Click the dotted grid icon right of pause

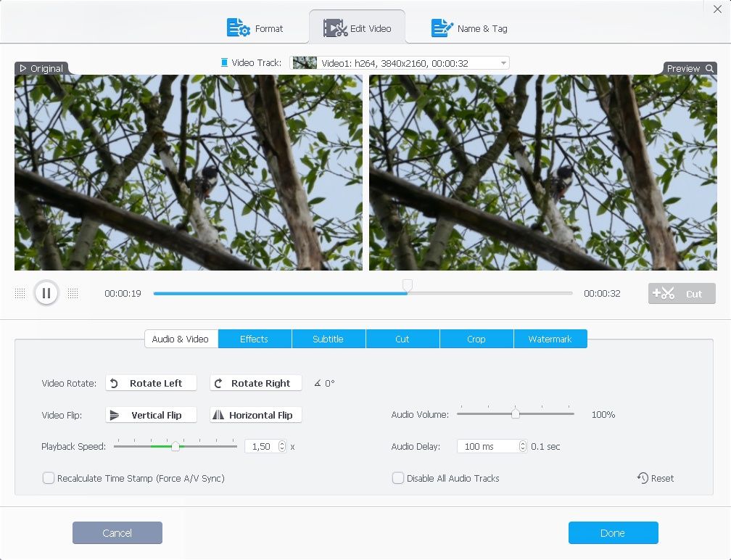73,293
